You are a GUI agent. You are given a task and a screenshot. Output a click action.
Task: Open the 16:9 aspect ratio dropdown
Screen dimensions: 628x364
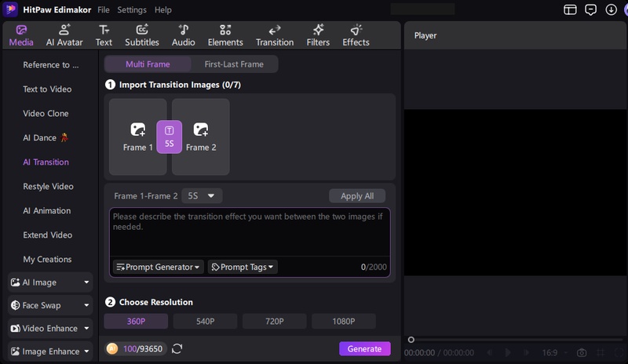tap(555, 352)
